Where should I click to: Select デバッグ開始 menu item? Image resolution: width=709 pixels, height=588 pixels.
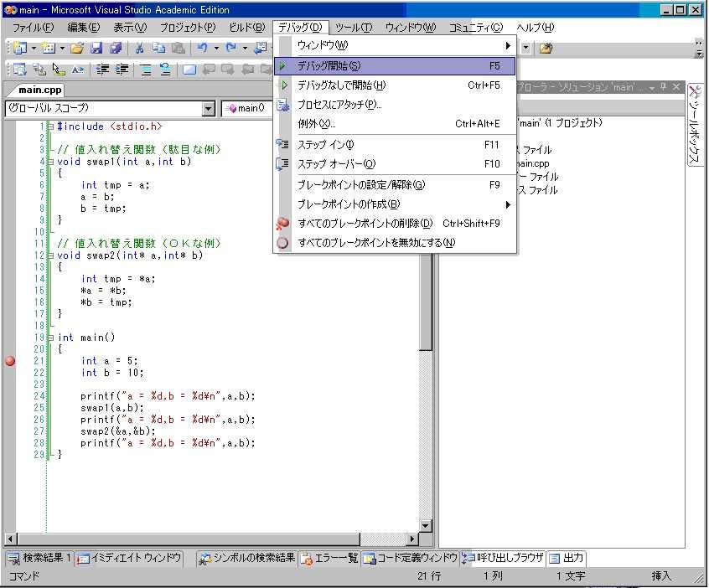click(396, 66)
